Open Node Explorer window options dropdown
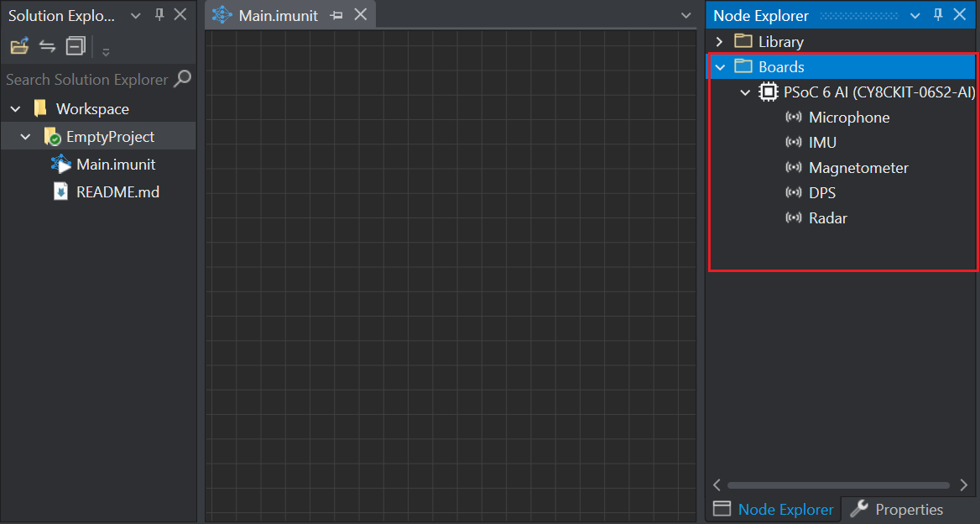980x524 pixels. [x=915, y=16]
